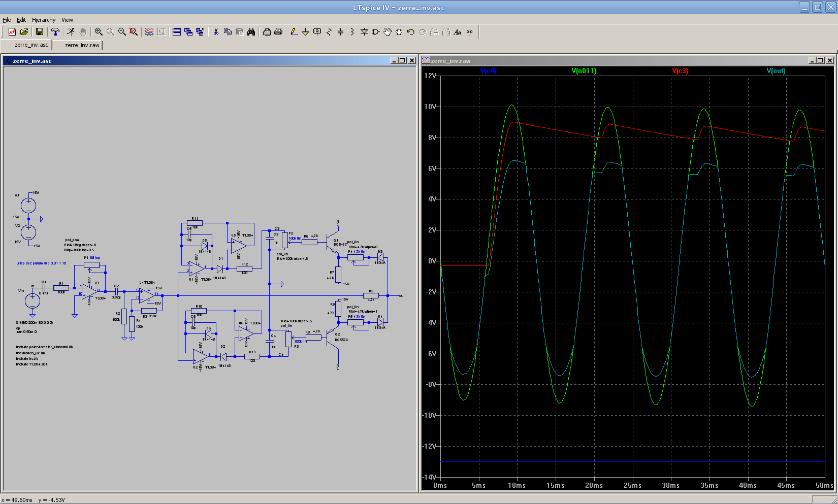Click the Cut scissors icon
The width and height of the screenshot is (838, 504).
(x=216, y=31)
